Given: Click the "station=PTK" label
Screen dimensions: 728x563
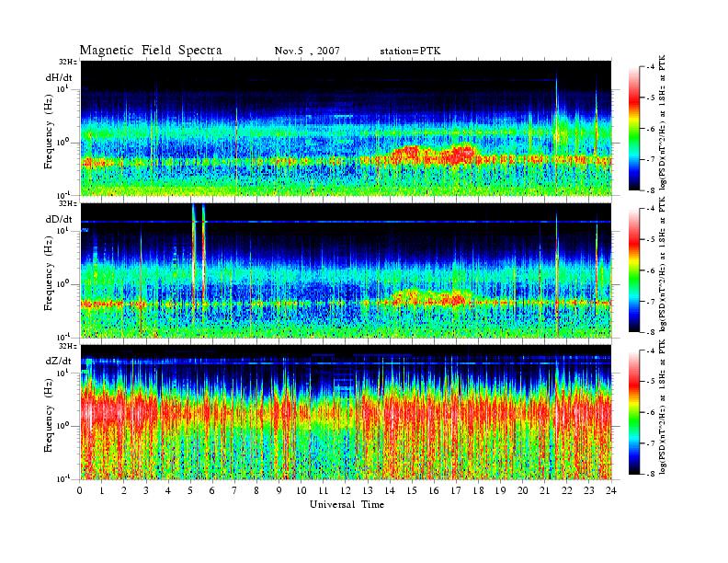Looking at the screenshot, I should pyautogui.click(x=410, y=52).
